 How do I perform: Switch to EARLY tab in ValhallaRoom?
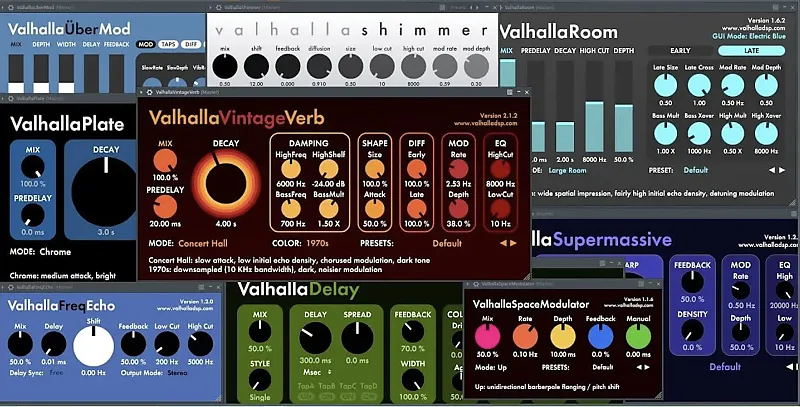tap(680, 50)
